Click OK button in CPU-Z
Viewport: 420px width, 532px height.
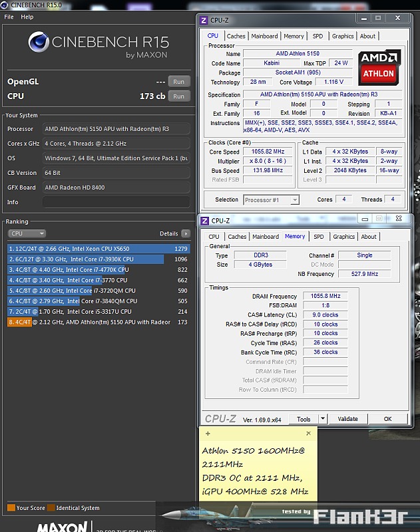click(x=388, y=419)
